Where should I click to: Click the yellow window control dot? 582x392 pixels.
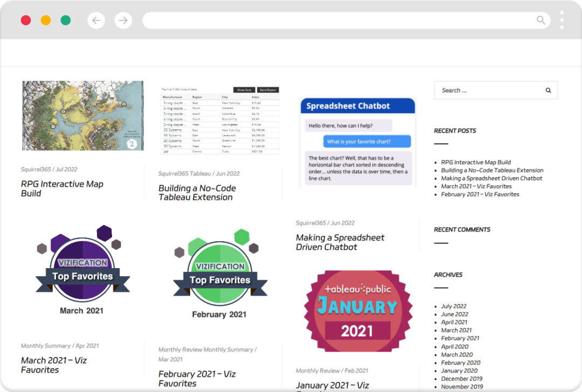pyautogui.click(x=46, y=20)
